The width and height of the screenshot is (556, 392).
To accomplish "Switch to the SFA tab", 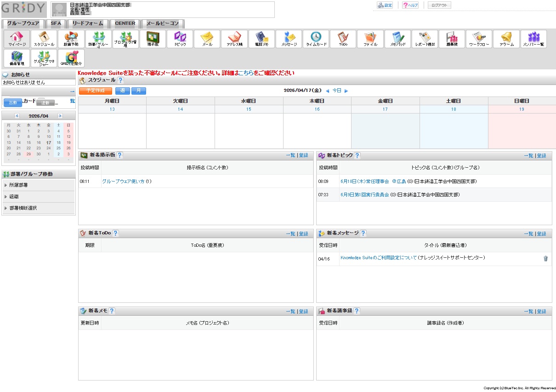I will tap(56, 23).
